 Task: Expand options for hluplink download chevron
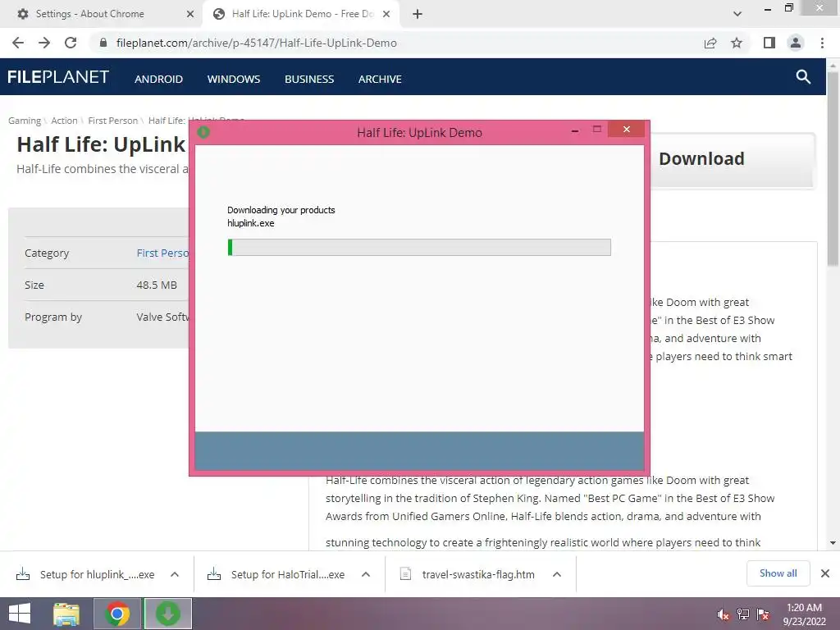tap(175, 574)
